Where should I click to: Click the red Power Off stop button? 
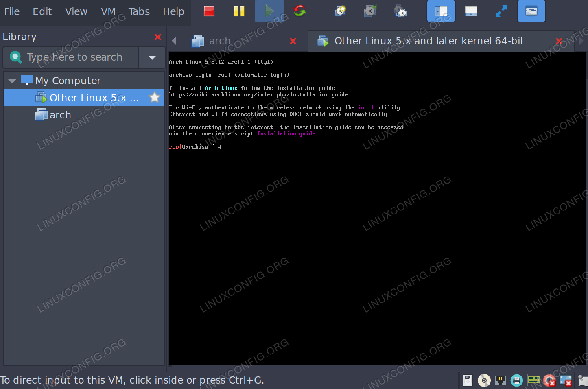(209, 11)
